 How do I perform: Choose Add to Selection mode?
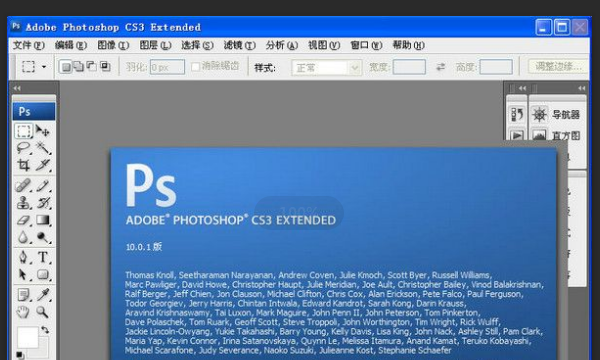(x=79, y=67)
